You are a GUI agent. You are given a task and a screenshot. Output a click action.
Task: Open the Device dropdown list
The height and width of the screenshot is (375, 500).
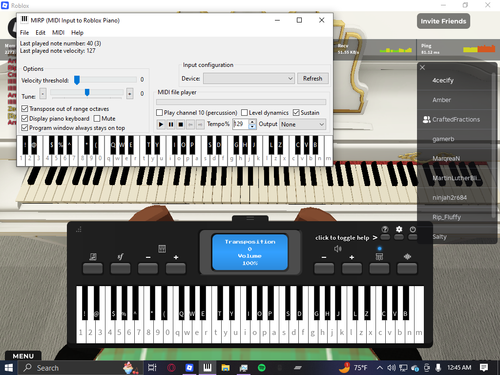pos(249,79)
